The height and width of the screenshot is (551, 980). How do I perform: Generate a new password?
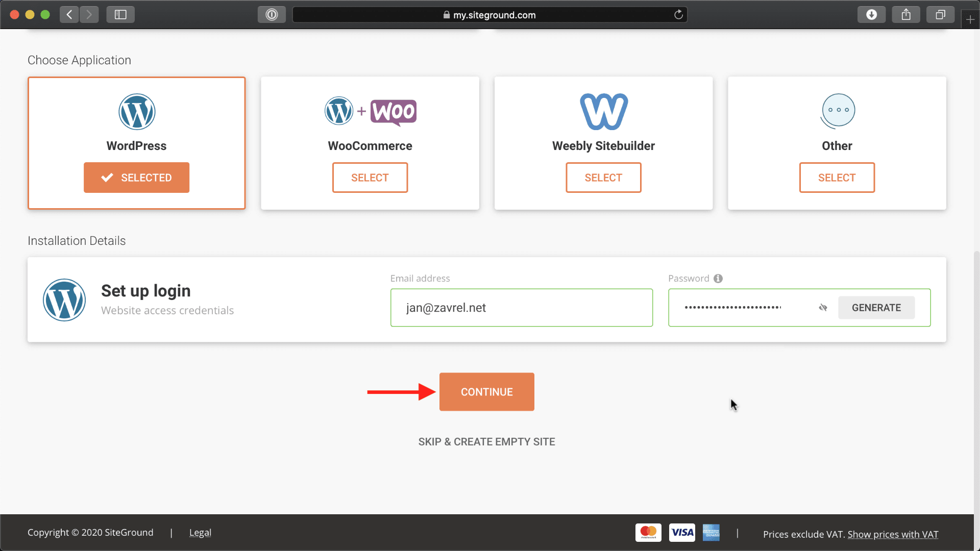(876, 308)
